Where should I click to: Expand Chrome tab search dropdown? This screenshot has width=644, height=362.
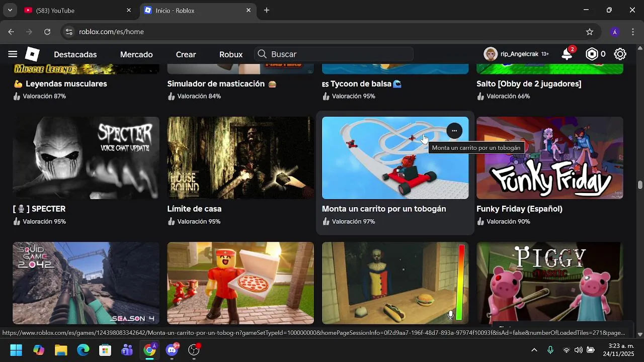[x=10, y=10]
